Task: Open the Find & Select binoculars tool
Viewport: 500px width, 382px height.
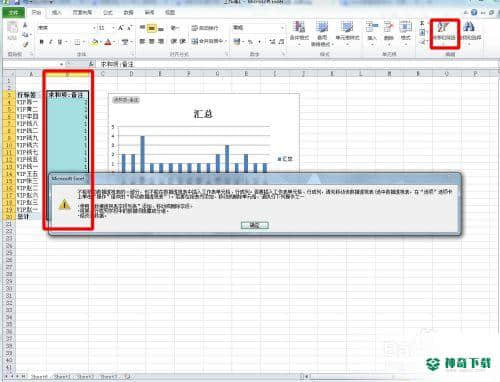Action: tap(470, 33)
